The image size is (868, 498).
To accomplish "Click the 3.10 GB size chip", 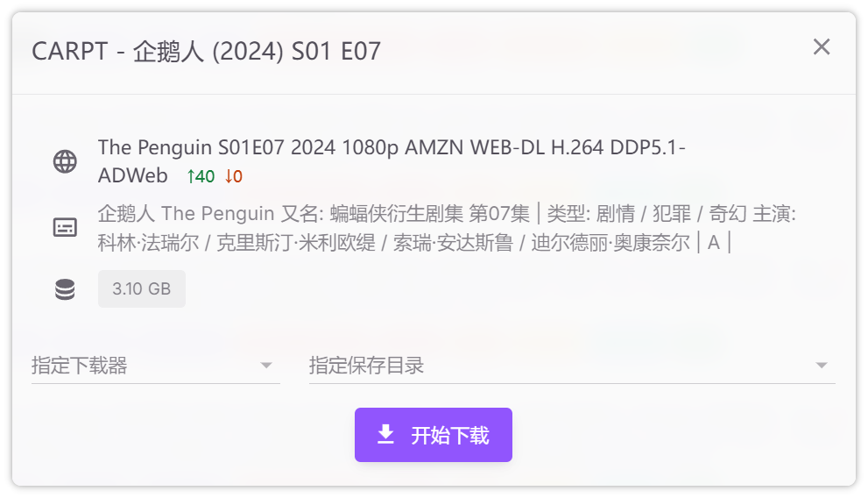I will coord(142,288).
